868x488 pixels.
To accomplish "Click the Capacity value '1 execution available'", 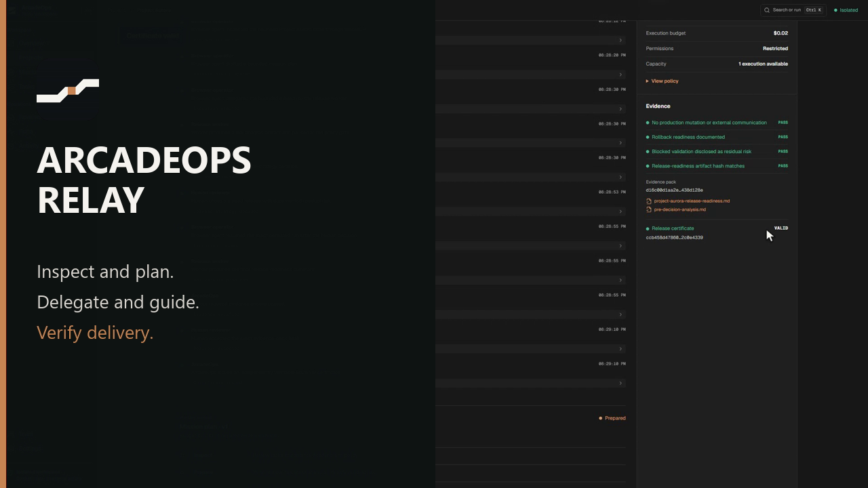I will coord(763,64).
